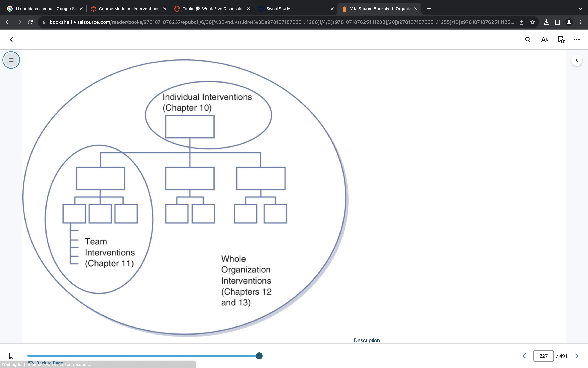Viewport: 588px width, 368px height.
Task: Star this page as a browser bookmark
Action: coord(533,22)
